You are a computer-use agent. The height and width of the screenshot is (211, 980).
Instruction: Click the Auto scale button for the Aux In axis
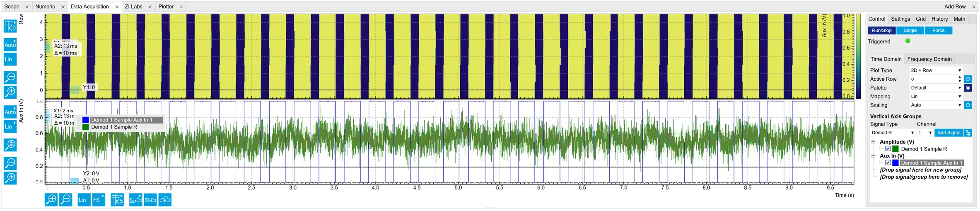pyautogui.click(x=10, y=112)
